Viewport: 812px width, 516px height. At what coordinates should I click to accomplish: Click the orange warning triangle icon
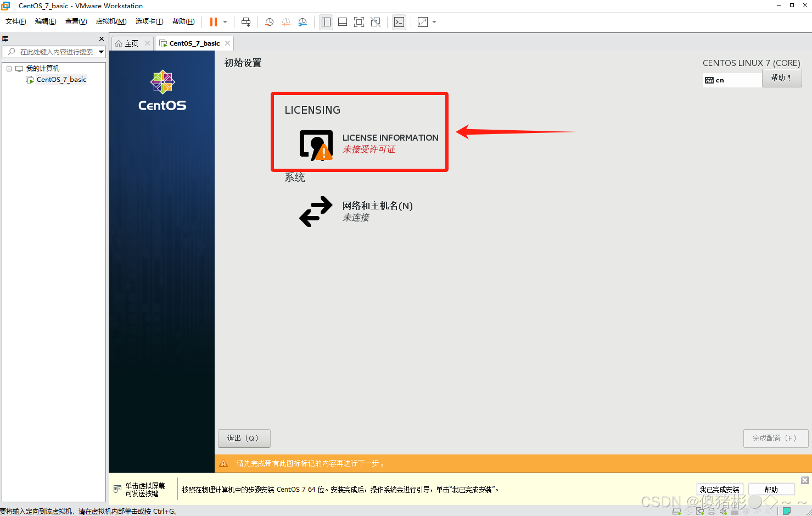click(223, 463)
